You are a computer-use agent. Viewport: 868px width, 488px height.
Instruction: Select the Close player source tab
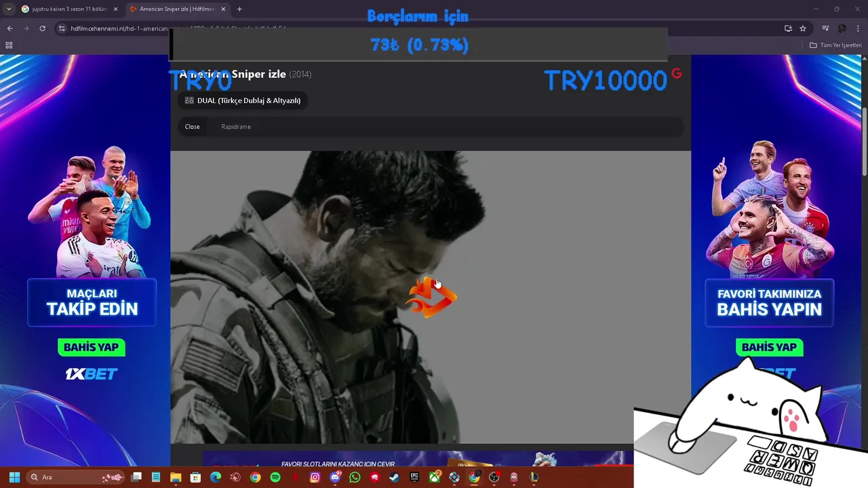click(x=193, y=127)
